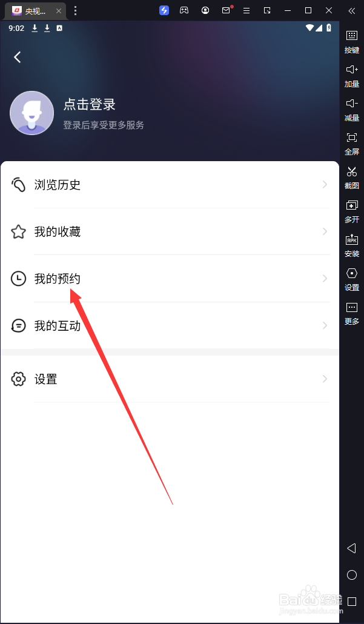Open 浏览历史 browsing history

click(170, 185)
